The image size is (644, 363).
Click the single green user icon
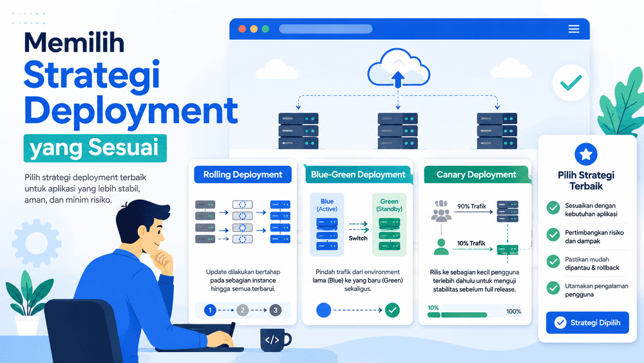pos(441,247)
